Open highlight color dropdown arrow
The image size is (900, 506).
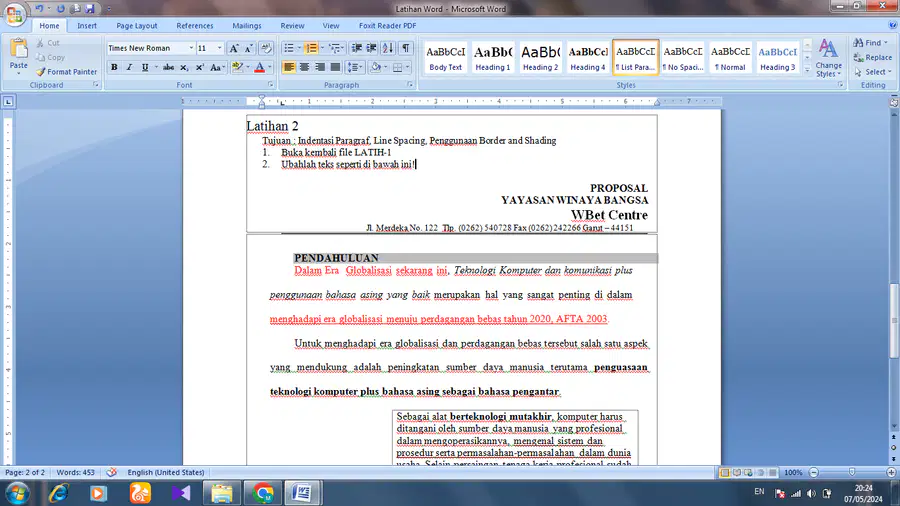point(248,68)
